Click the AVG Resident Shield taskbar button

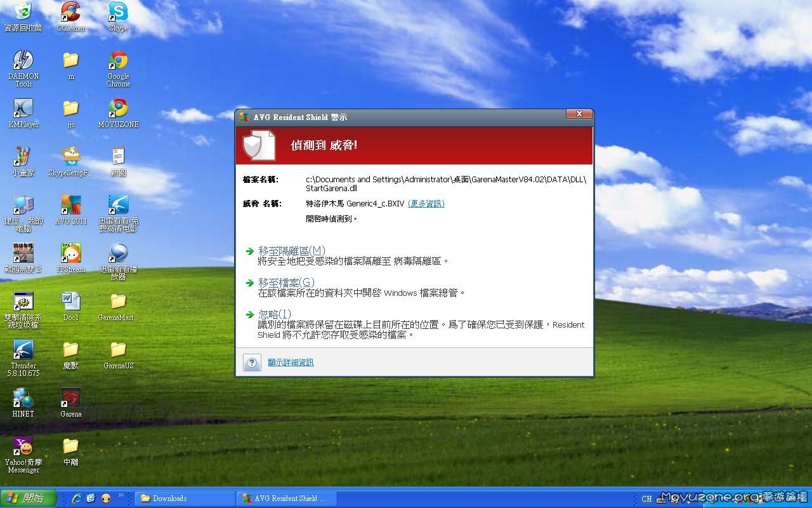coord(286,498)
